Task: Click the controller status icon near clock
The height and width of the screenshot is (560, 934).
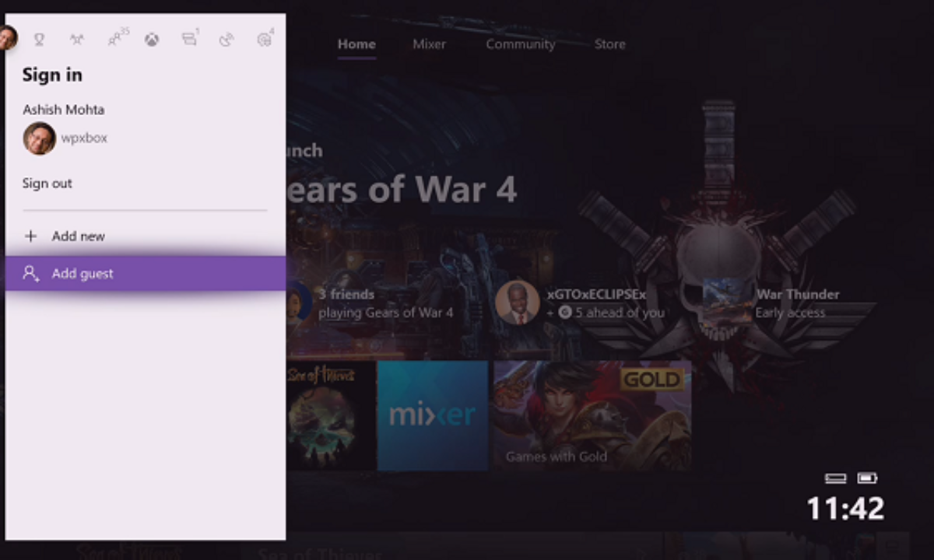Action: pyautogui.click(x=835, y=478)
